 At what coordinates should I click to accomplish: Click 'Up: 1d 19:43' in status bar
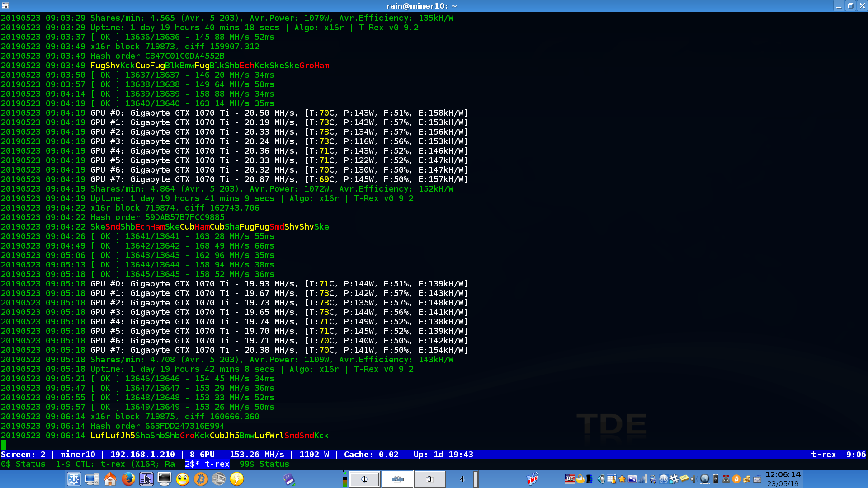tap(443, 455)
